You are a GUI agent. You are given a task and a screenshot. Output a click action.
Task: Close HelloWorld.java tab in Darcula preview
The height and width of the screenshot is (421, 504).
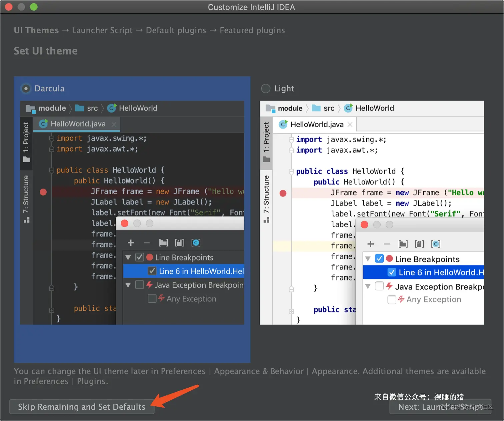114,124
